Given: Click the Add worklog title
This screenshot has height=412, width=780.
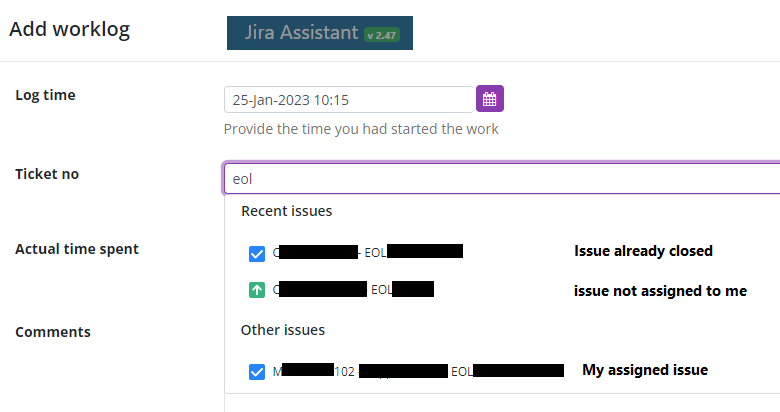Looking at the screenshot, I should (70, 29).
